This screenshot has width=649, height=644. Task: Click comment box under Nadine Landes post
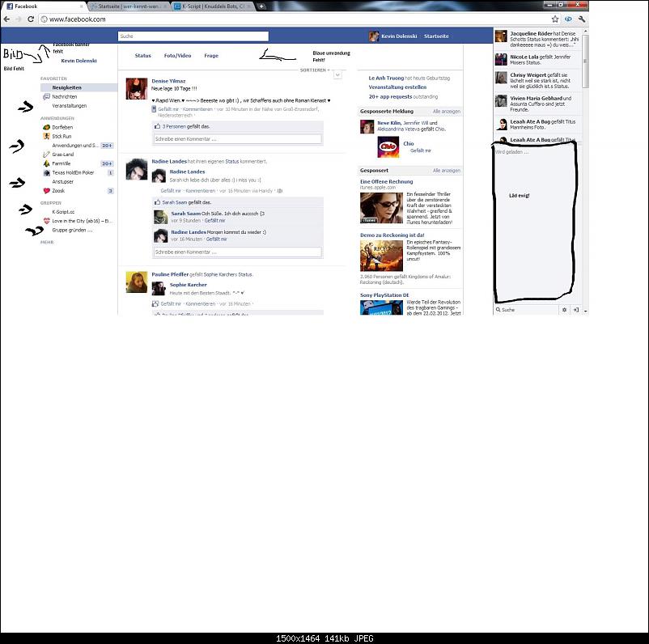click(x=238, y=252)
